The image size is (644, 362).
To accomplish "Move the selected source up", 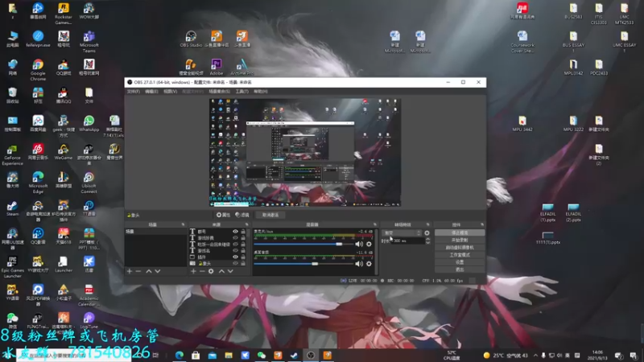I will pos(221,271).
